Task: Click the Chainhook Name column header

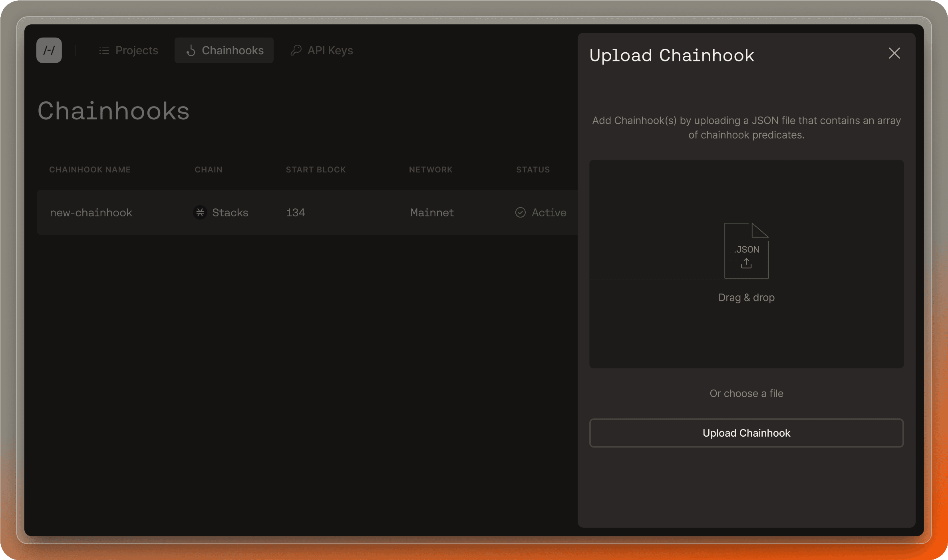Action: [90, 170]
